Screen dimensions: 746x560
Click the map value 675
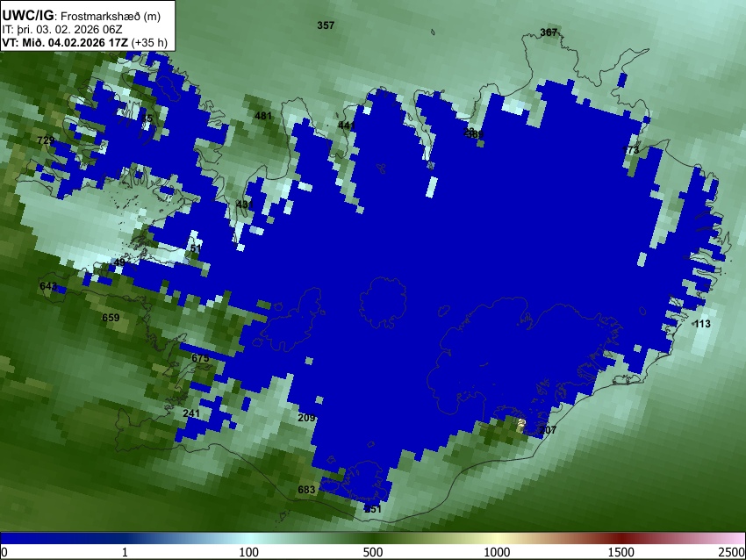pos(200,358)
